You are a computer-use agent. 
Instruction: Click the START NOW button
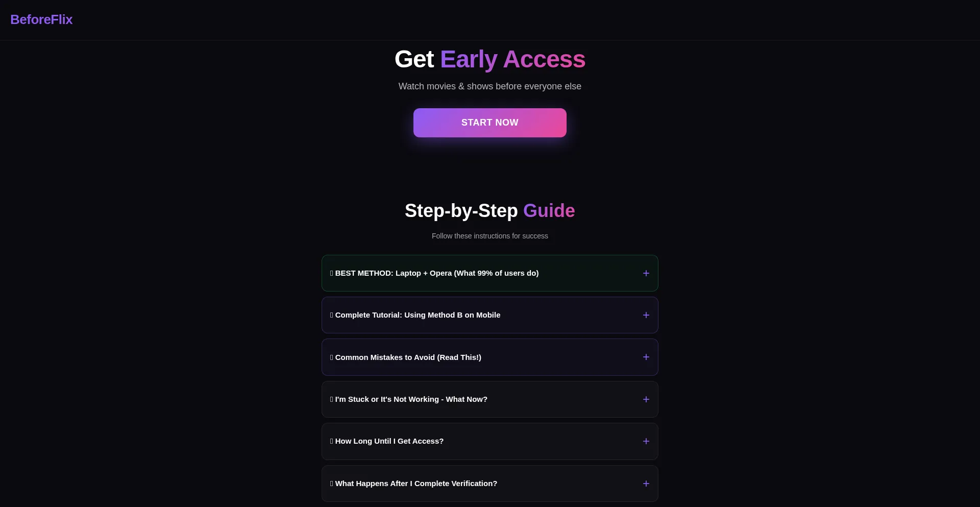tap(490, 123)
